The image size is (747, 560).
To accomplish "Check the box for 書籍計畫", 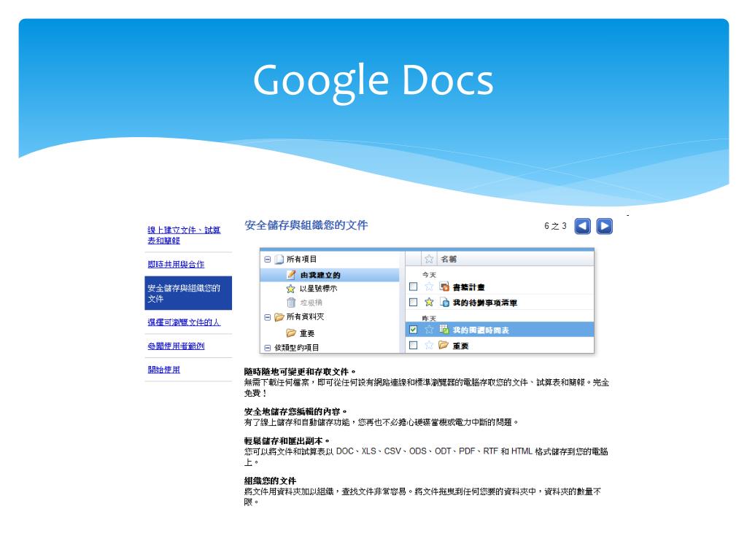I will [413, 287].
